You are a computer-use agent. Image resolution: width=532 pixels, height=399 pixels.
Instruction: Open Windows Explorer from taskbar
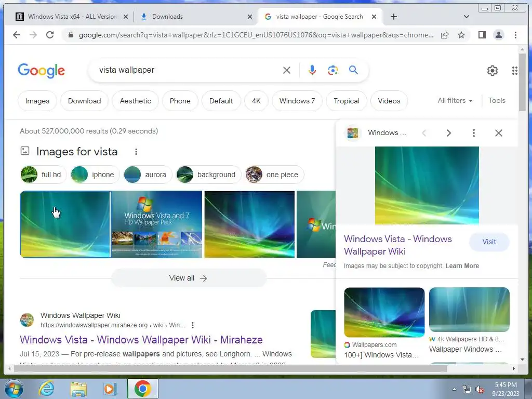tap(78, 389)
